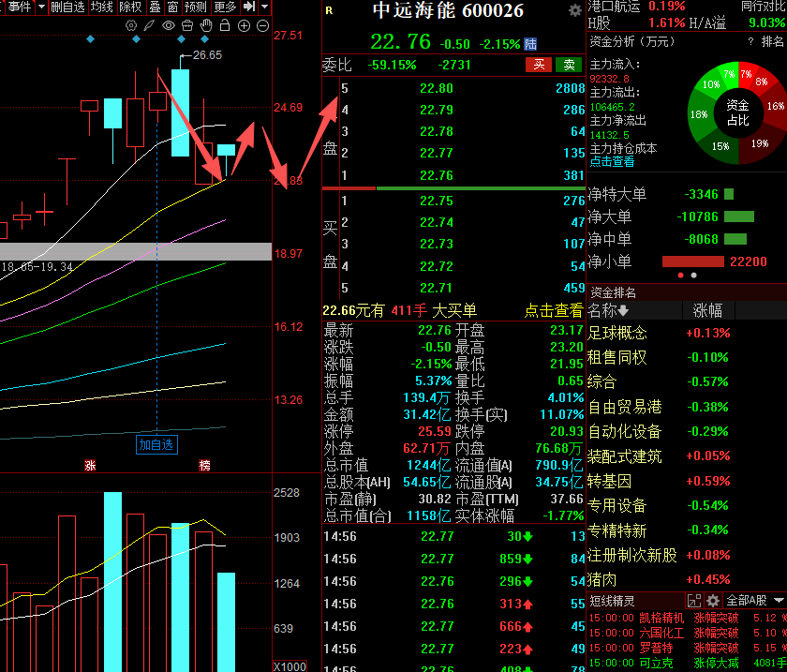
Task: Open the dropdown at the toolbar's far end
Action: 264,7
